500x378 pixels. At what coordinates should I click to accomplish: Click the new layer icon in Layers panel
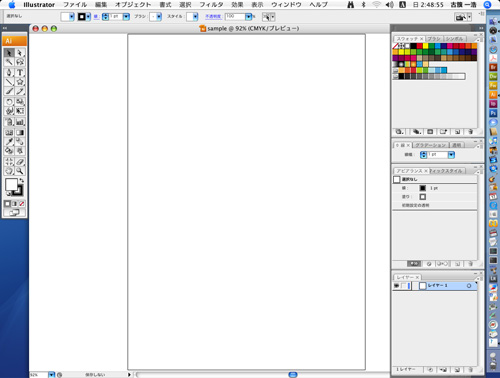point(457,370)
